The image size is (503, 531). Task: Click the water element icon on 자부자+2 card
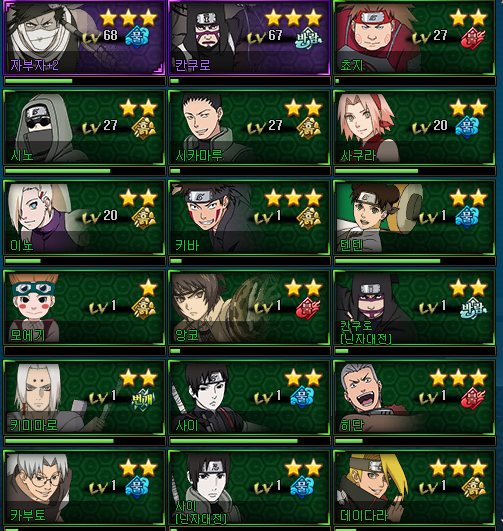[x=137, y=36]
